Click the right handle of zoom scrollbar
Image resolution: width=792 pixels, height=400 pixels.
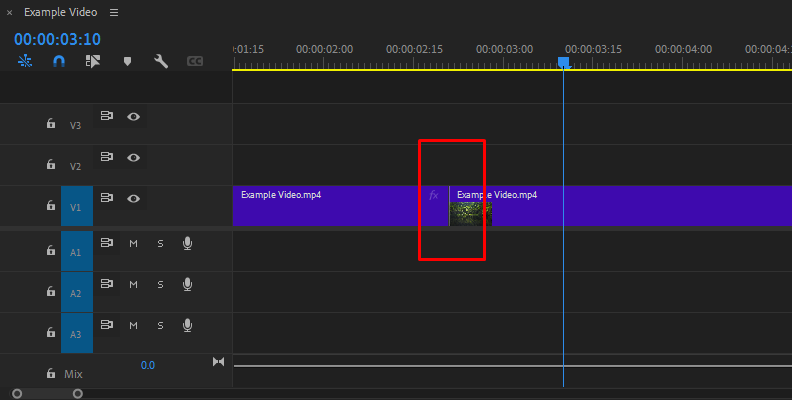coord(78,394)
